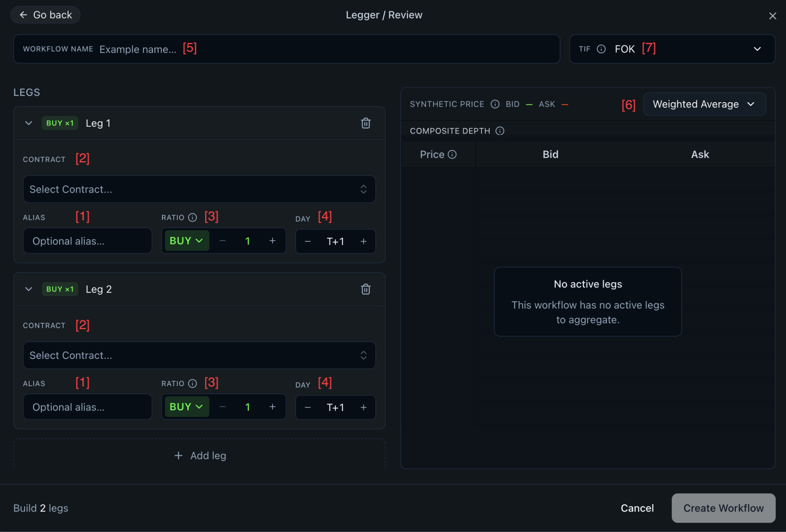Toggle Leg 1 BUY side dropdown
The image size is (786, 532).
pos(187,241)
